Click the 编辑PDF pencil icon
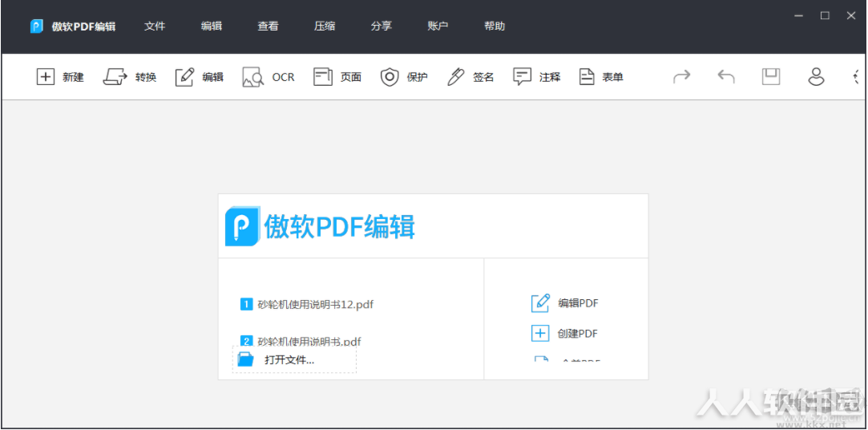The image size is (868, 430). pos(540,303)
